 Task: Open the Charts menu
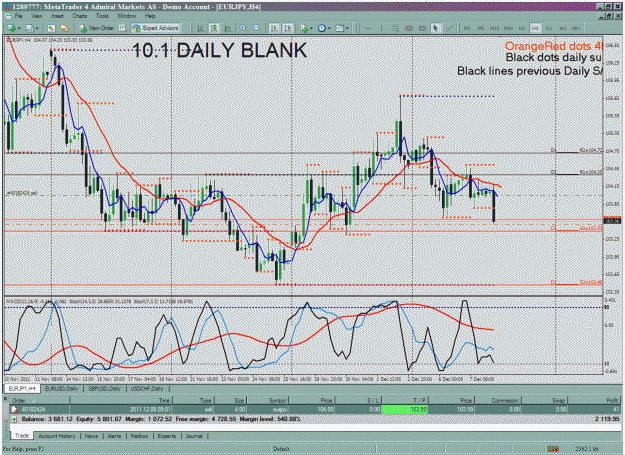(80, 16)
